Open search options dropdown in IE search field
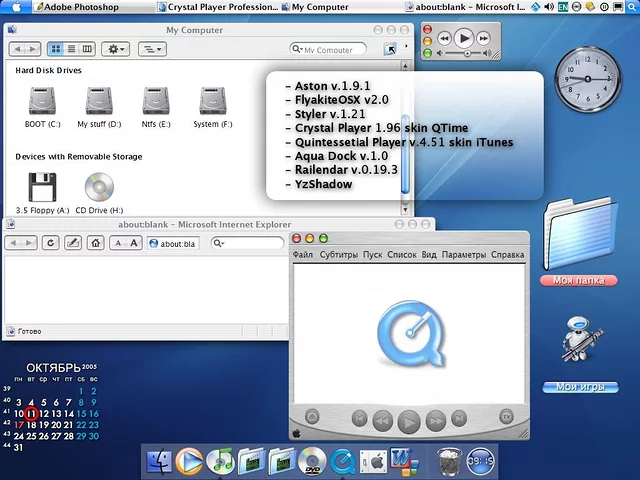 click(x=219, y=243)
